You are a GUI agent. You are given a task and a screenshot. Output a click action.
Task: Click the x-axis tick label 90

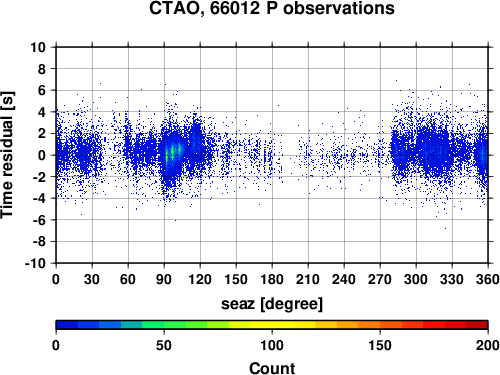click(164, 279)
